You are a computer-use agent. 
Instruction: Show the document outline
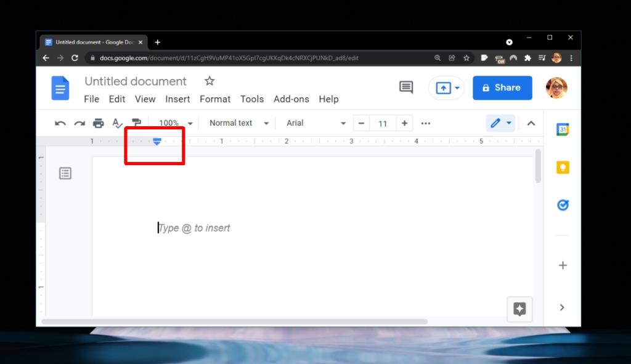65,173
